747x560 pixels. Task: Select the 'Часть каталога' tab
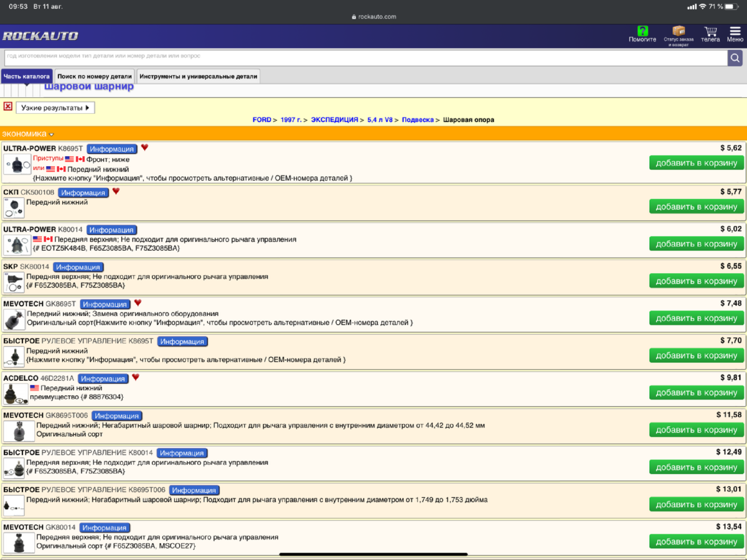click(x=26, y=77)
